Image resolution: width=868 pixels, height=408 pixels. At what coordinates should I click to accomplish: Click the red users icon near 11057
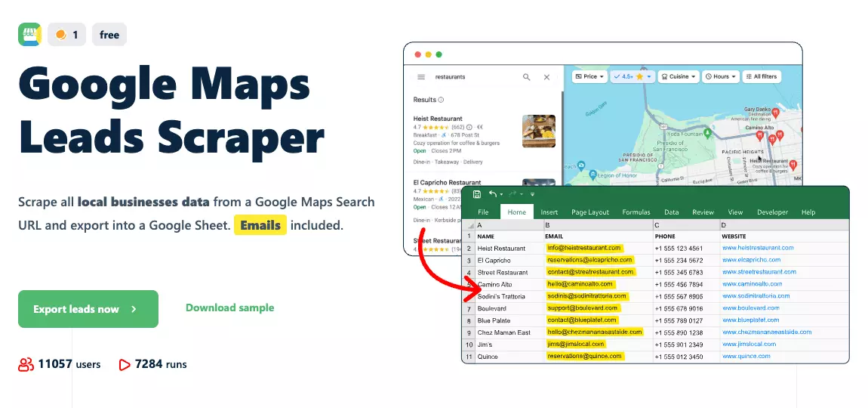(x=26, y=364)
